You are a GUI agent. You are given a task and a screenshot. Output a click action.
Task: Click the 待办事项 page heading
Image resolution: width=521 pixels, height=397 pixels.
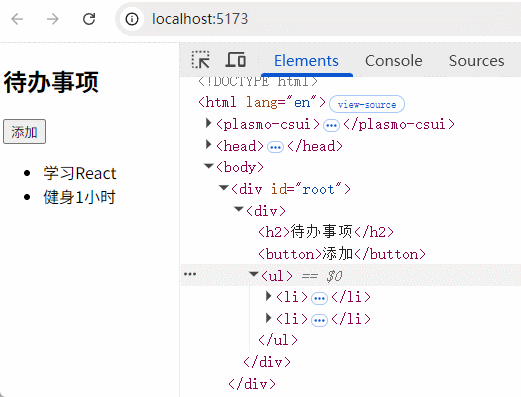pyautogui.click(x=51, y=82)
